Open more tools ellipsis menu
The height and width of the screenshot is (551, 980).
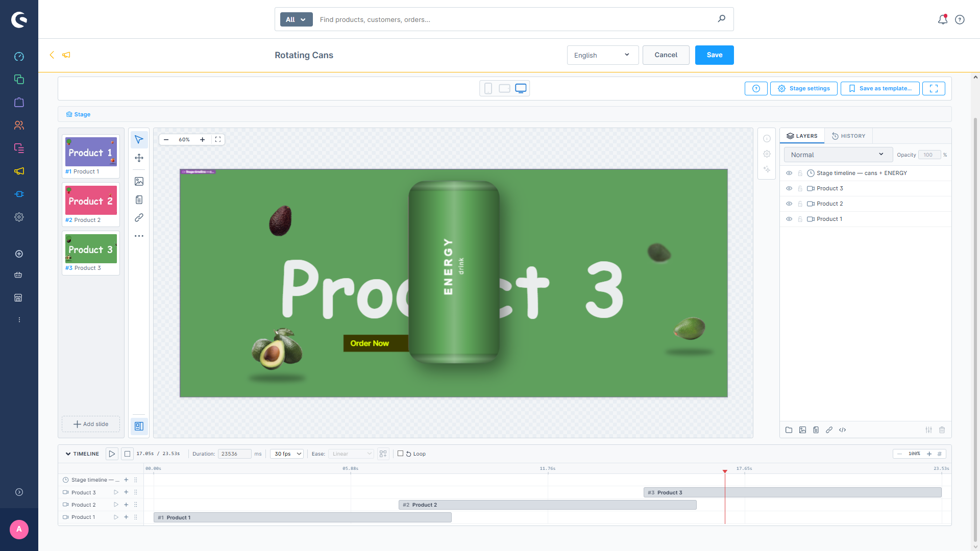coord(139,236)
